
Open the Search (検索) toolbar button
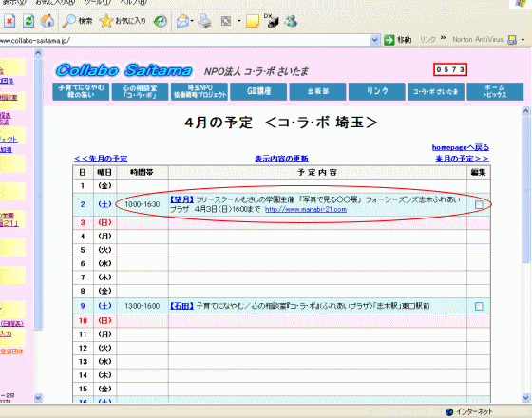tap(77, 21)
